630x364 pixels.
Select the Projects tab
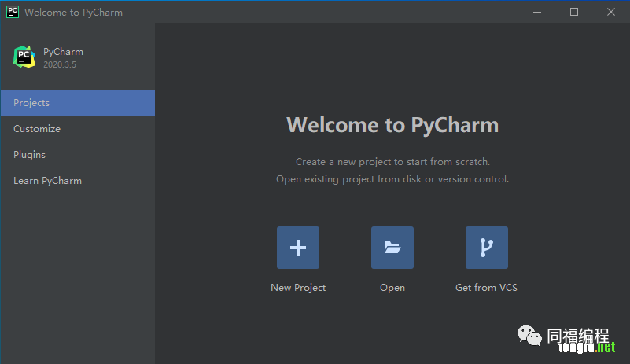[x=78, y=102]
